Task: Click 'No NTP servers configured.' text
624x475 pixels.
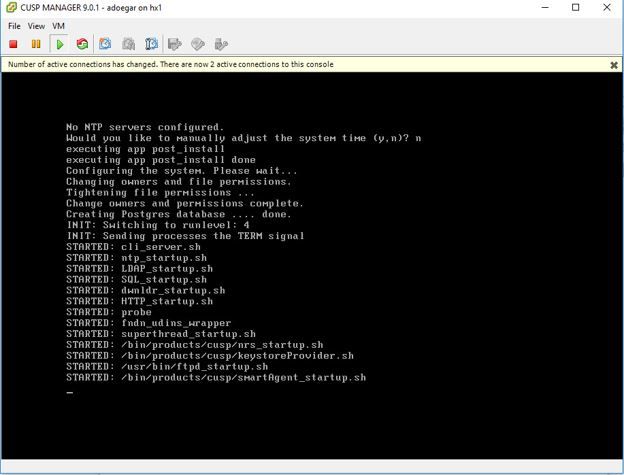Action: click(145, 127)
